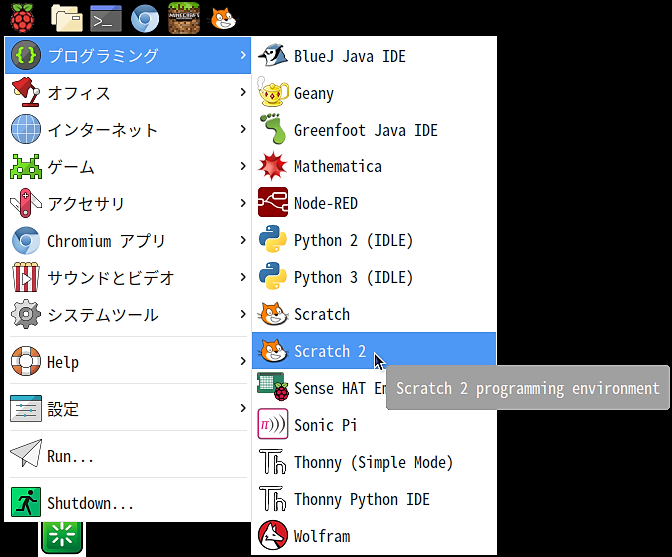Click the red Mathematica spikey icon
Screen dimensions: 672x557
pyautogui.click(x=273, y=166)
